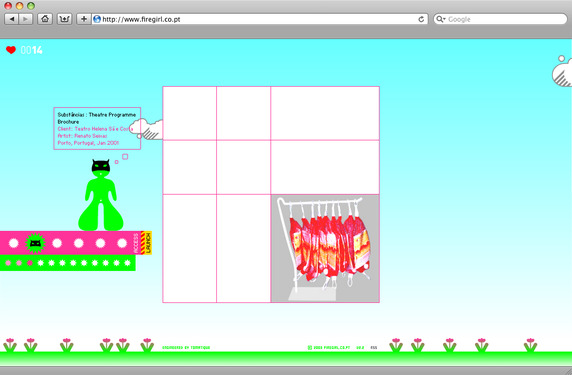Open the clothes rack thumbnail
572x375 pixels.
(325, 248)
